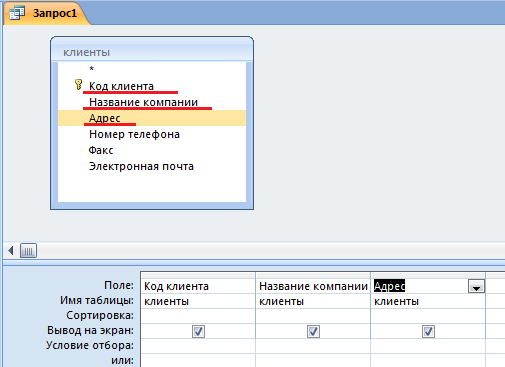The width and height of the screenshot is (505, 367).
Task: Click the primary key icon beside Код клиента
Action: [78, 85]
